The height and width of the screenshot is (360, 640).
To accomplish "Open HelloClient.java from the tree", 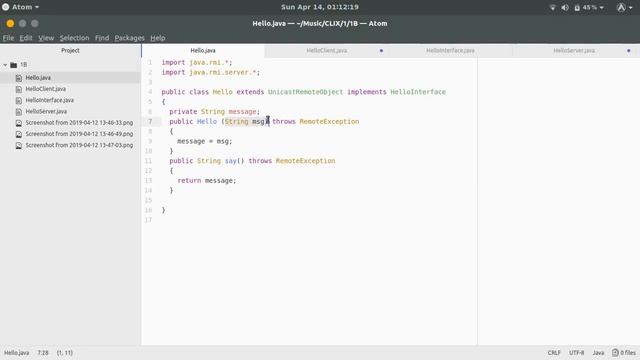I will tap(45, 89).
